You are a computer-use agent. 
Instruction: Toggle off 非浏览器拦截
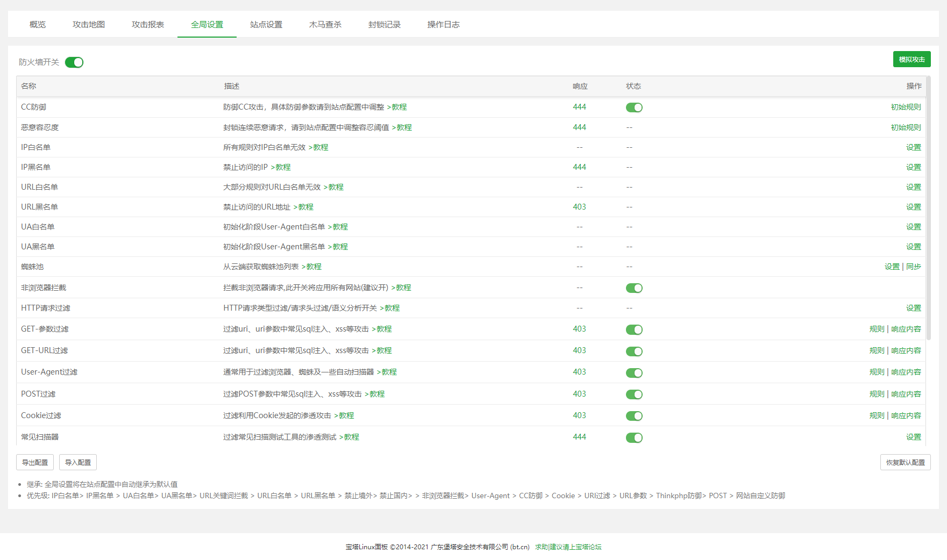coord(634,288)
